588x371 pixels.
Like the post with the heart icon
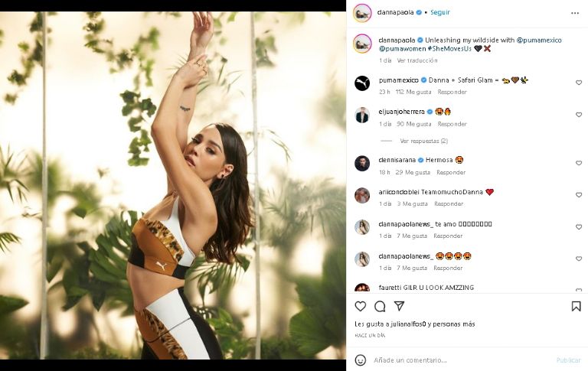point(361,306)
